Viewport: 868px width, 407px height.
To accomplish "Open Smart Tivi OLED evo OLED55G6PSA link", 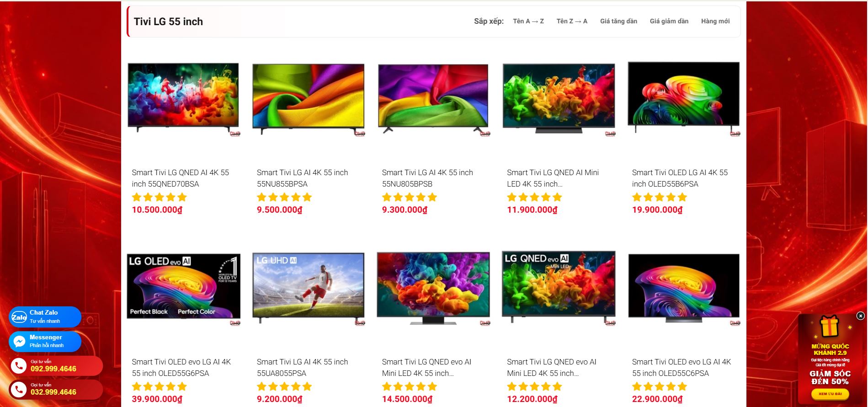I will click(x=181, y=367).
